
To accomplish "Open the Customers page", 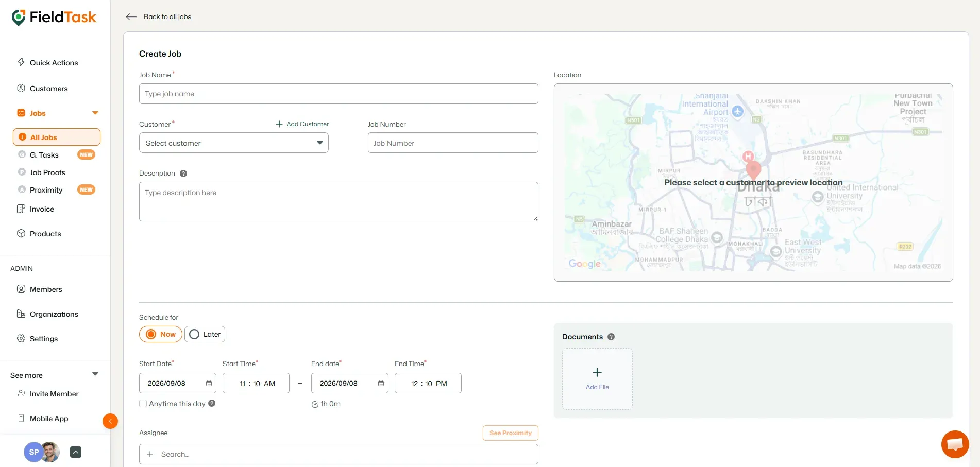I will click(x=48, y=89).
